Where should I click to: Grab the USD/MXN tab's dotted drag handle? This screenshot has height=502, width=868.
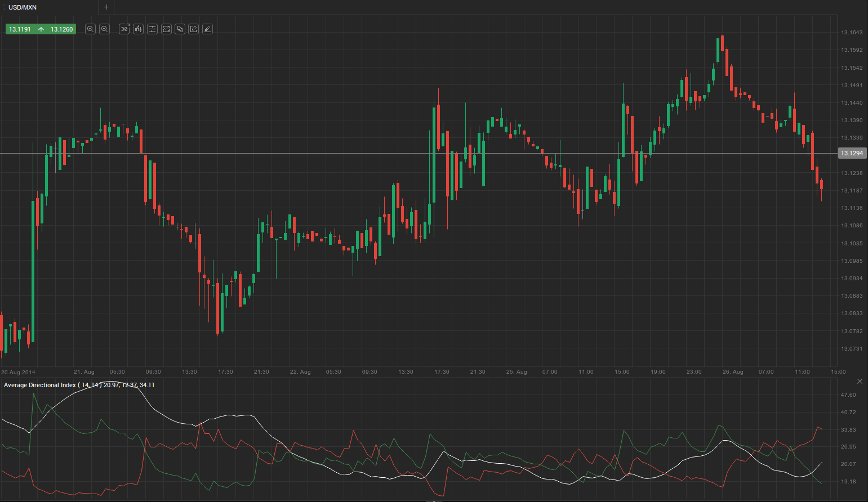[3, 7]
